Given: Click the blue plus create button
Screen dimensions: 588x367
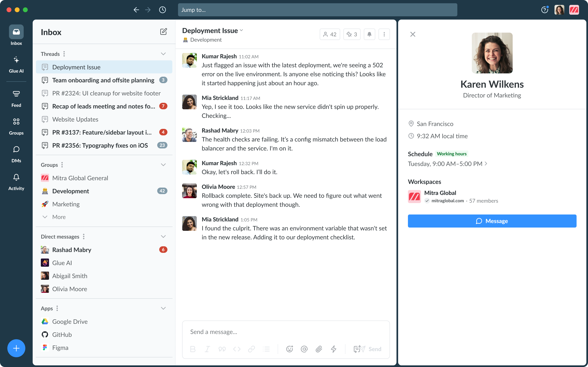Looking at the screenshot, I should click(16, 348).
